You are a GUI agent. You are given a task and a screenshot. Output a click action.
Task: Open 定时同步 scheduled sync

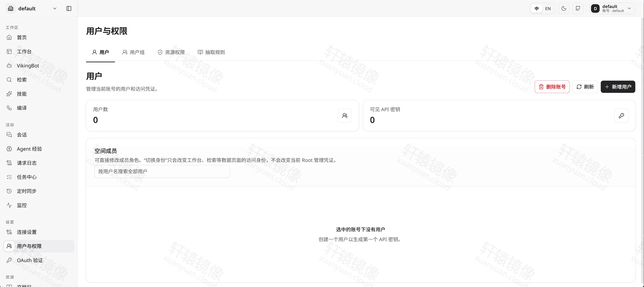pyautogui.click(x=39, y=191)
